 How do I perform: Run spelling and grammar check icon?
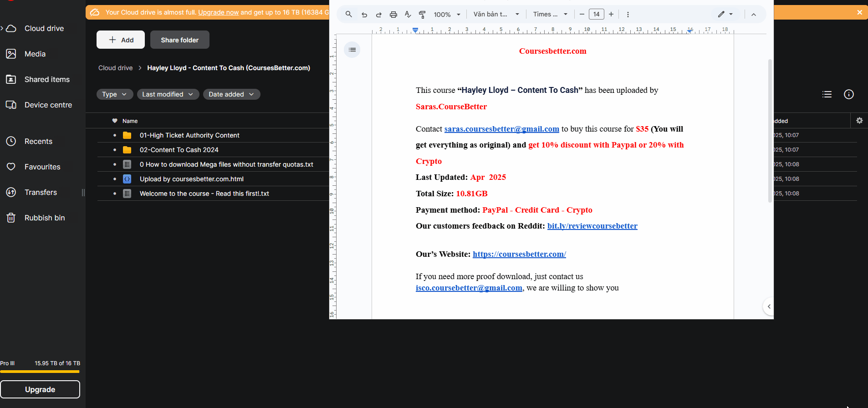coord(408,15)
